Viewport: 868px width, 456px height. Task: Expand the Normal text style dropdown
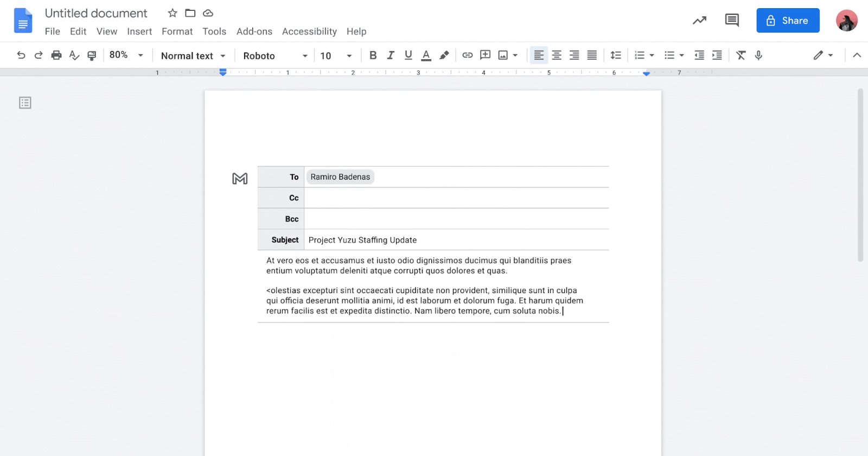(x=193, y=56)
